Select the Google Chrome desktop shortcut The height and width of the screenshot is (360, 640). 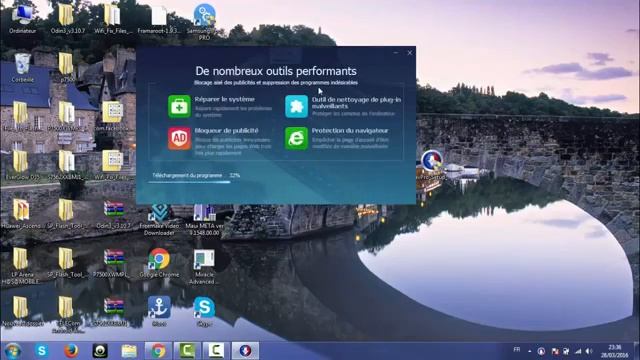point(159,263)
